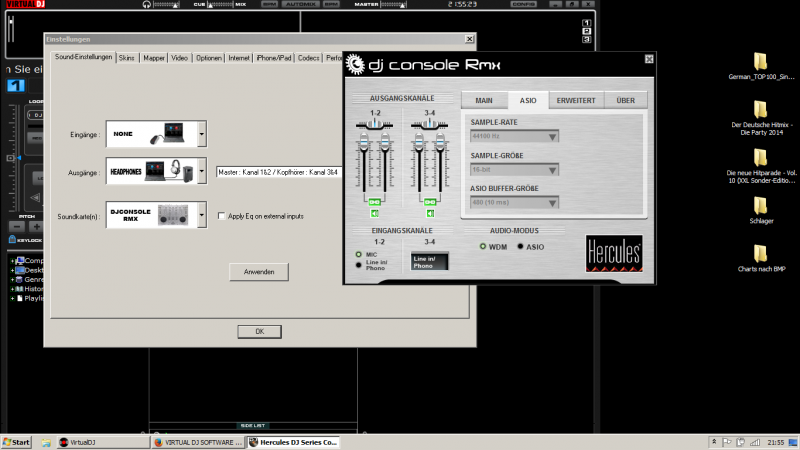The height and width of the screenshot is (450, 800).
Task: Select layout 2 in VirtualDJ top right
Action: (x=587, y=31)
